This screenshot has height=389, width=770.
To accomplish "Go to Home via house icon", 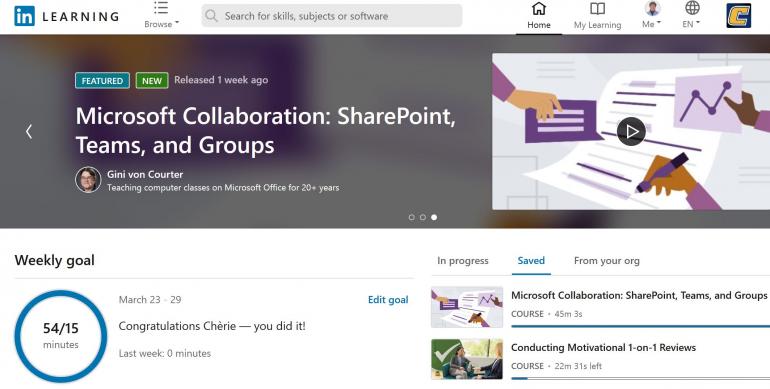I will 539,9.
